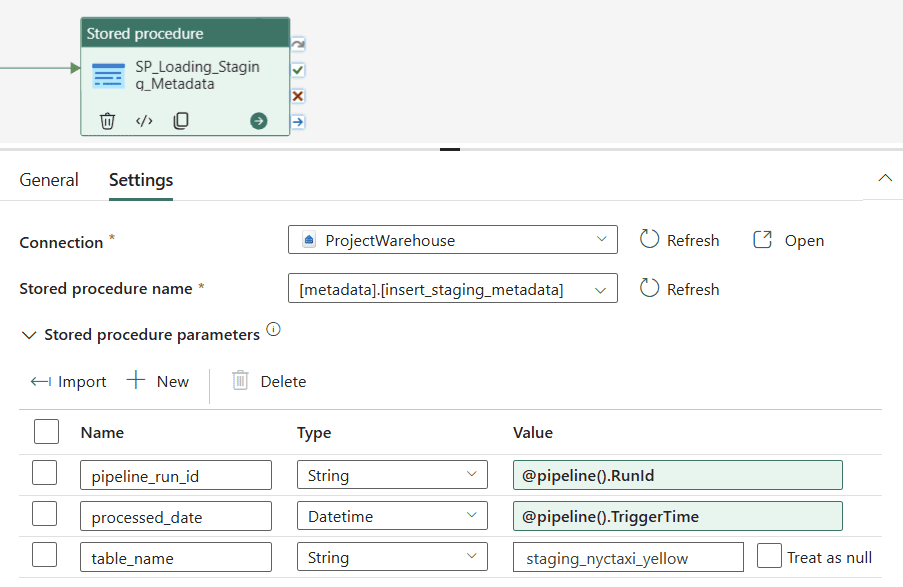Click the Type column header
This screenshot has width=903, height=587.
pyautogui.click(x=314, y=433)
